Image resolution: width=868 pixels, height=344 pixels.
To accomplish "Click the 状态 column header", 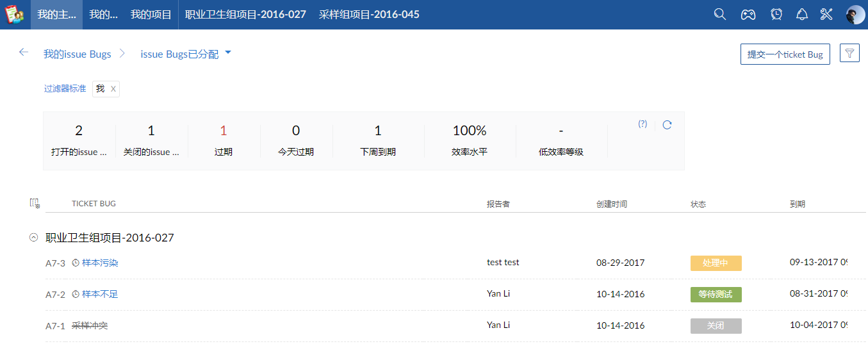I will tap(698, 204).
